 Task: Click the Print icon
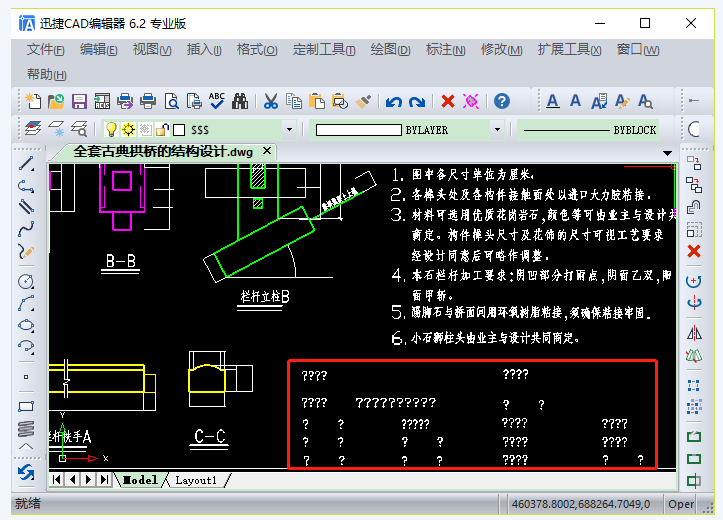tap(148, 101)
